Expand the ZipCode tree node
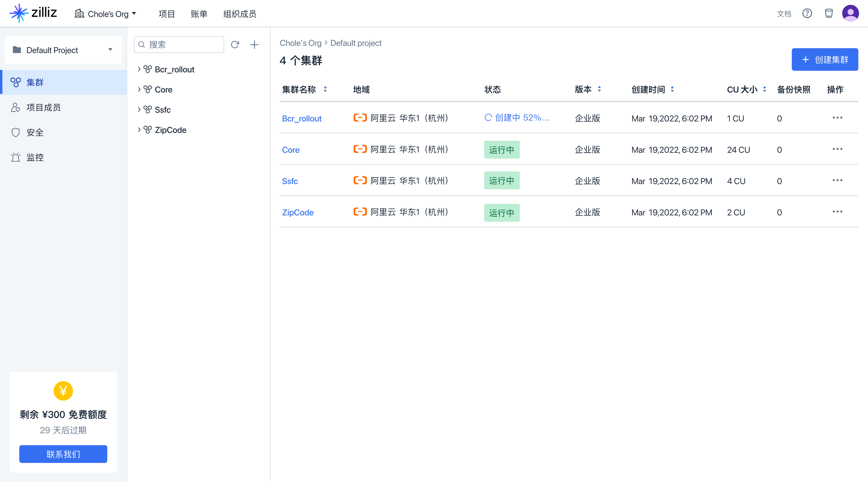 (139, 130)
